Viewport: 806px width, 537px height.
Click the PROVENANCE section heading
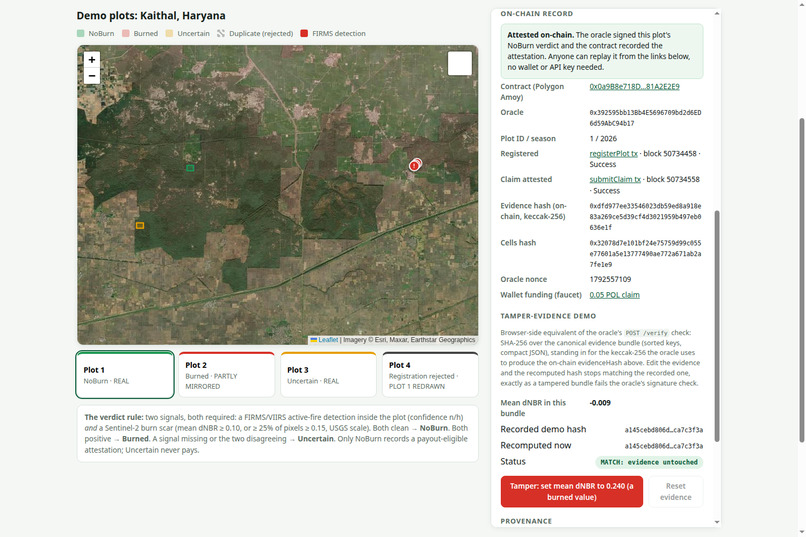tap(526, 521)
